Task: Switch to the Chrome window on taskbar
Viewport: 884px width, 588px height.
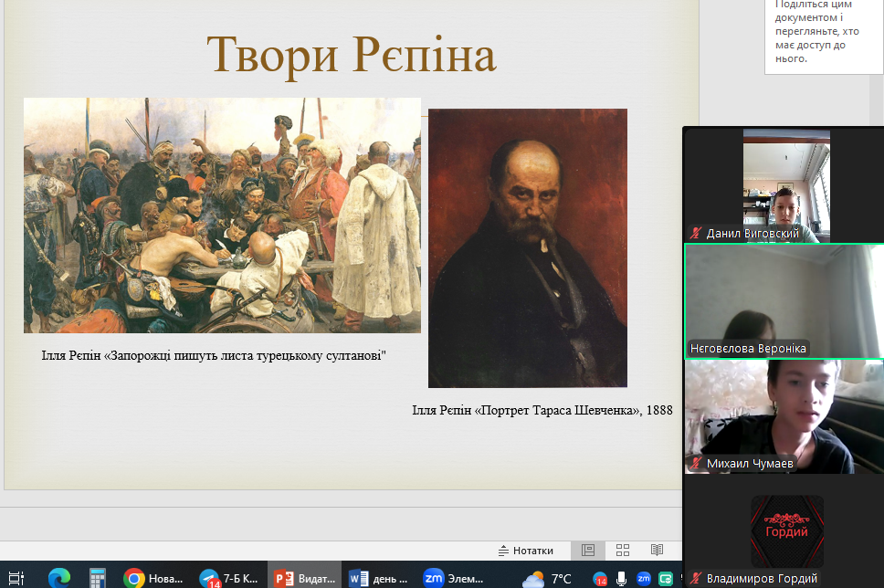Action: pos(153,579)
